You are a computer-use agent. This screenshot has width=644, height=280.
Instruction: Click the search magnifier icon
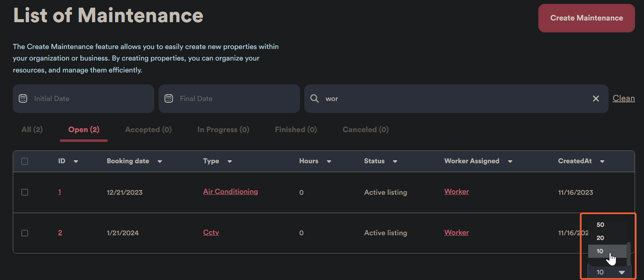click(x=315, y=98)
